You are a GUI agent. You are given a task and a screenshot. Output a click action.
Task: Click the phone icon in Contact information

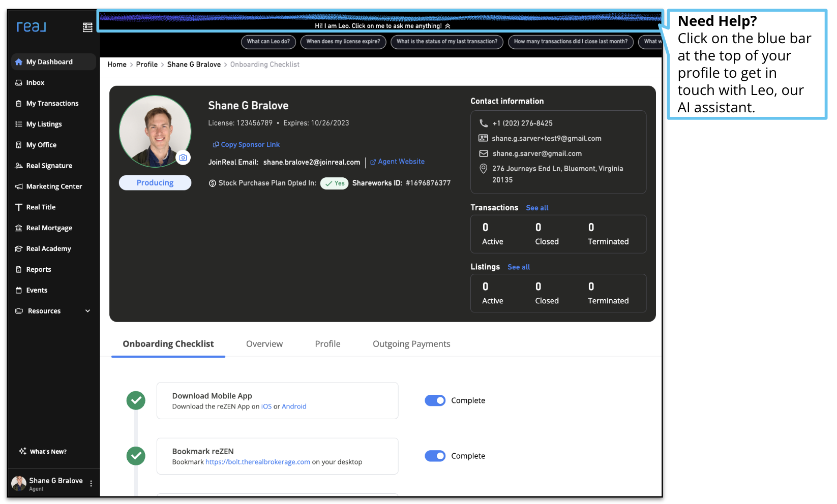tap(484, 123)
